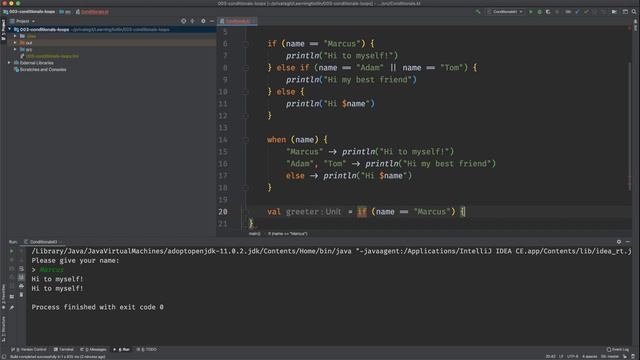This screenshot has width=640, height=360.
Task: Fold the when block at line 14
Action: click(245, 140)
